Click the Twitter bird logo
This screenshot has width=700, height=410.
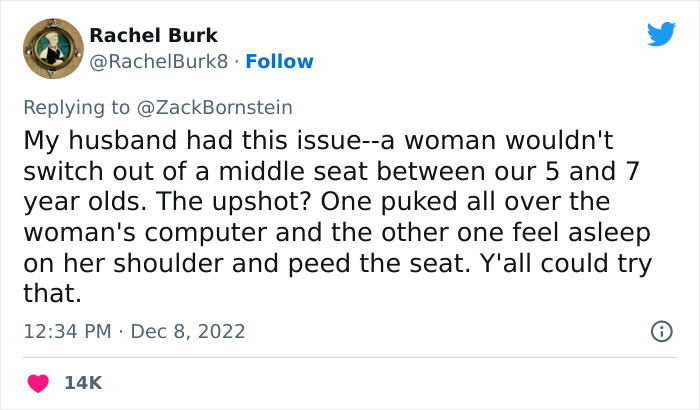661,34
